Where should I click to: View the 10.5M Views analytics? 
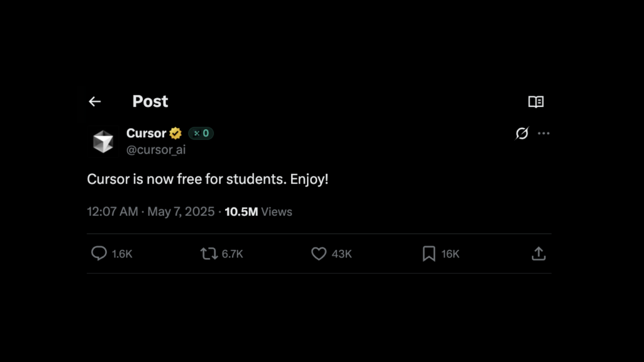pyautogui.click(x=258, y=212)
